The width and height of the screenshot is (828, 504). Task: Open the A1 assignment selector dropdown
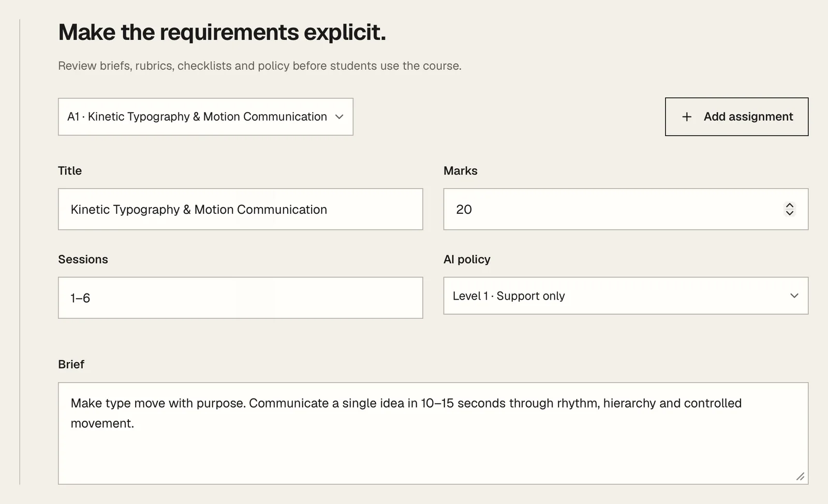click(205, 117)
